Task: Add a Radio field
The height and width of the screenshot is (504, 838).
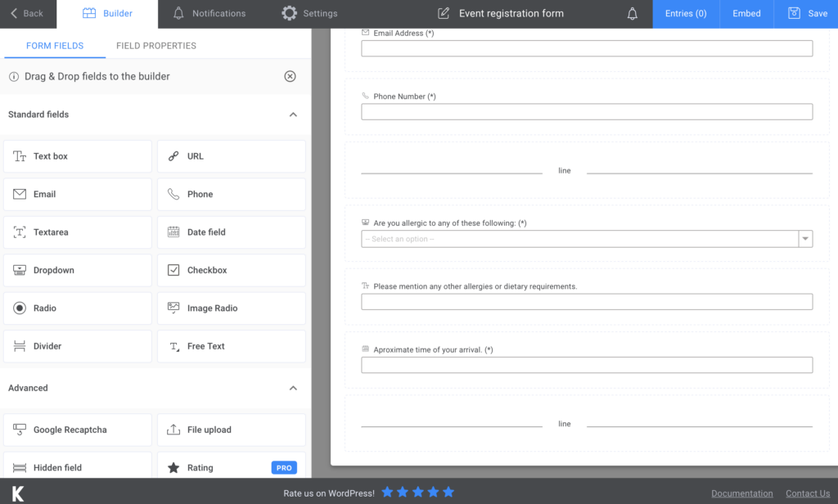Action: coord(78,308)
